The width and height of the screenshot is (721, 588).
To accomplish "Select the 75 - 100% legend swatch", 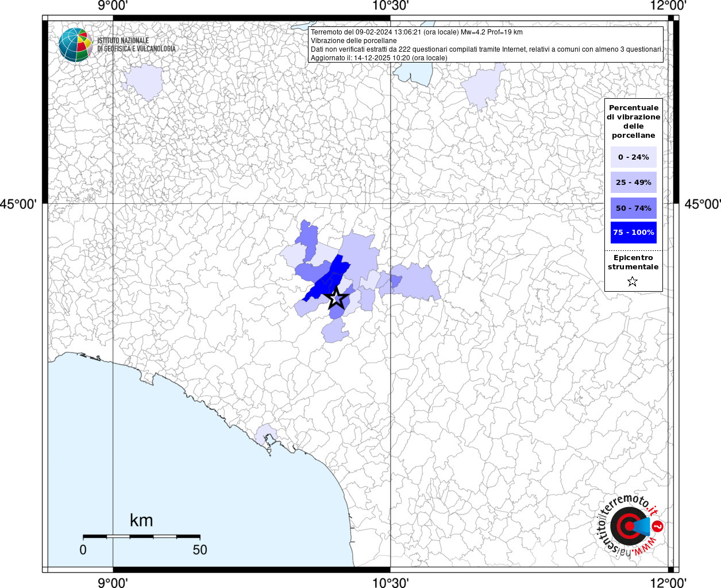I will [x=634, y=232].
